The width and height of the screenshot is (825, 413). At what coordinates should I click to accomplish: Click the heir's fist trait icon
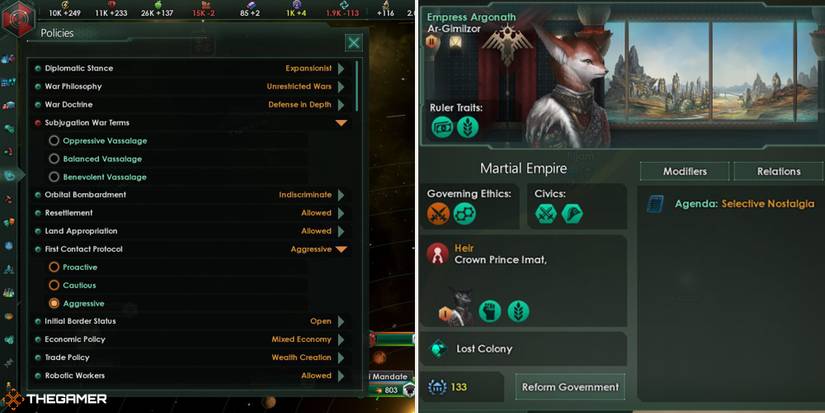click(x=490, y=311)
